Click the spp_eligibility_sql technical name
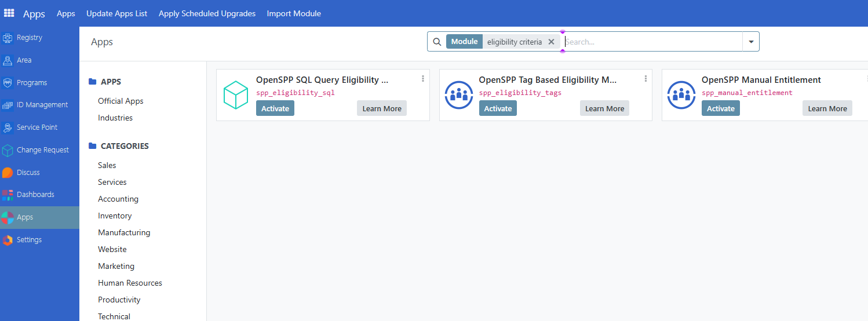 296,93
